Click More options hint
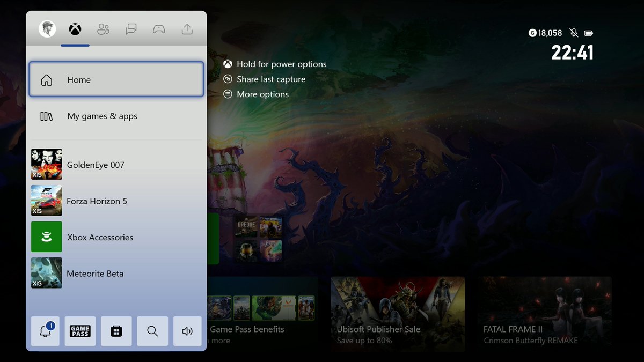 (x=256, y=94)
